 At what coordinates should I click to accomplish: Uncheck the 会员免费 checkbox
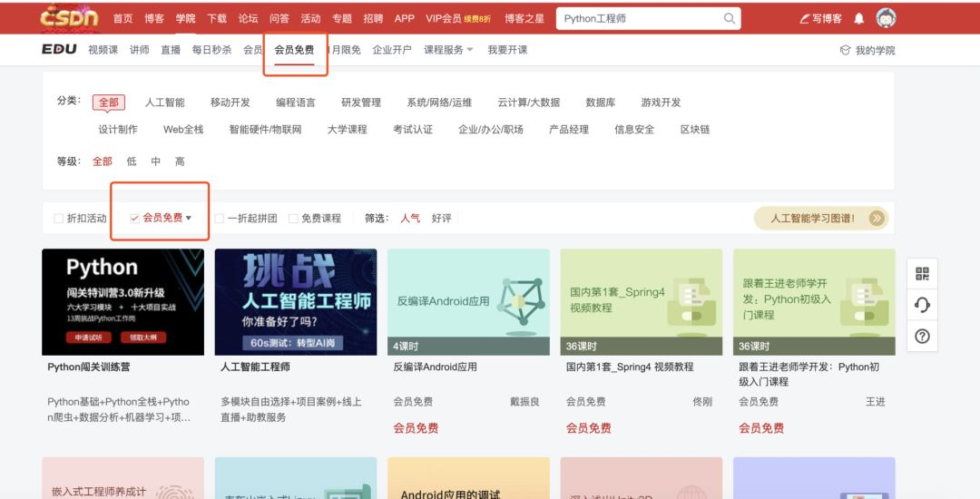click(133, 218)
